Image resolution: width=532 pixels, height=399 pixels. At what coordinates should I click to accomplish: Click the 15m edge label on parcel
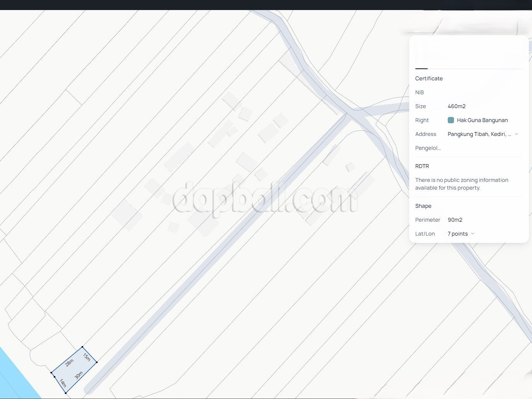click(87, 357)
